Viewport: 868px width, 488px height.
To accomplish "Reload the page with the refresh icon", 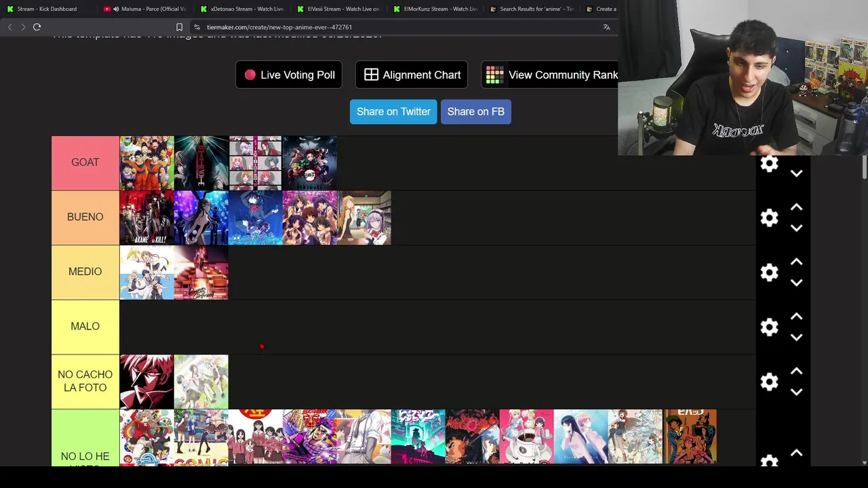I will tap(37, 27).
